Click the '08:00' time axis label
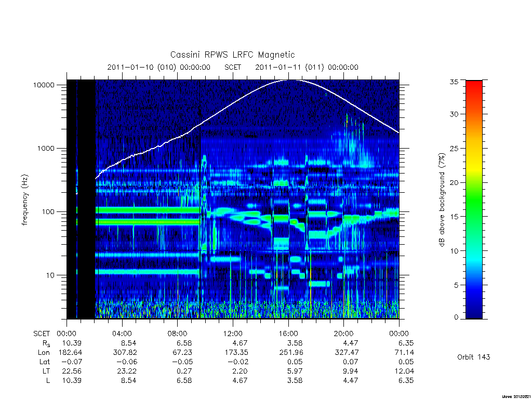The height and width of the screenshot is (399, 532). tap(178, 334)
